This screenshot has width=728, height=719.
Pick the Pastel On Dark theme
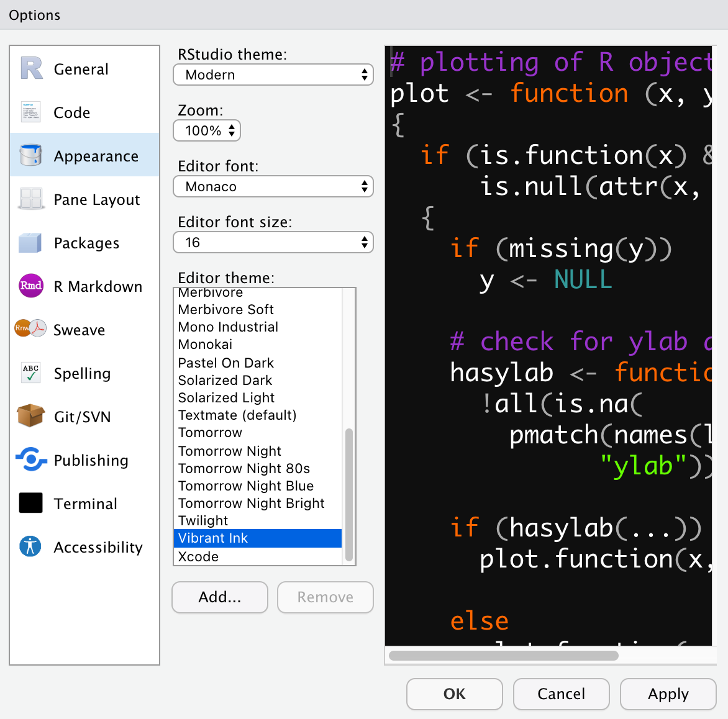pyautogui.click(x=258, y=363)
